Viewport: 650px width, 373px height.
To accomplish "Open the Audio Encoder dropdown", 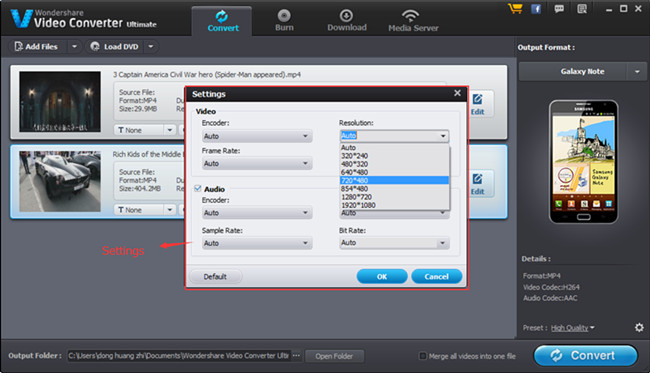I will click(257, 213).
